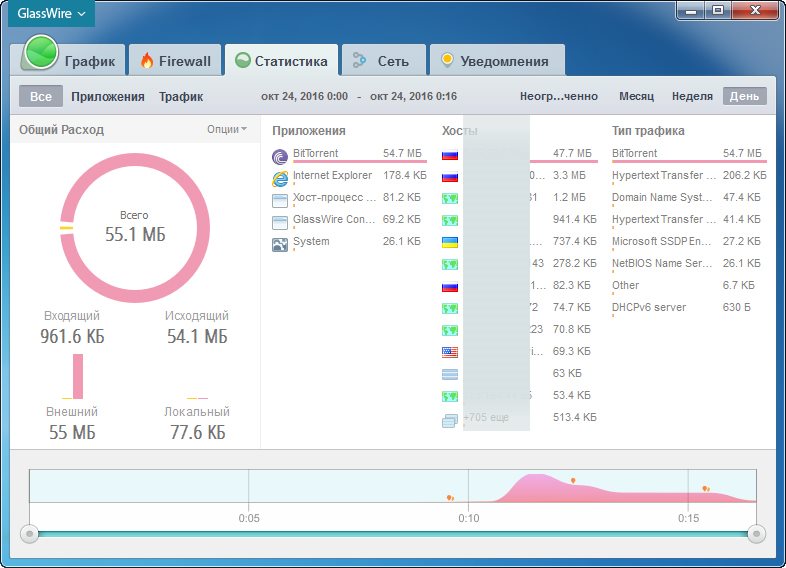Choose the День time range
This screenshot has width=786, height=568.
744,96
